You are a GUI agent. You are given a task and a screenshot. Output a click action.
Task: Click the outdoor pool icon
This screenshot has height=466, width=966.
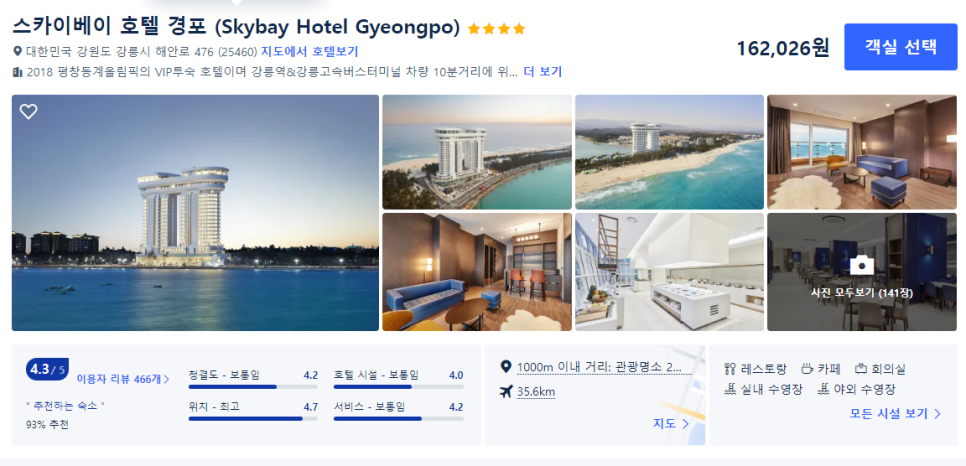tap(823, 390)
